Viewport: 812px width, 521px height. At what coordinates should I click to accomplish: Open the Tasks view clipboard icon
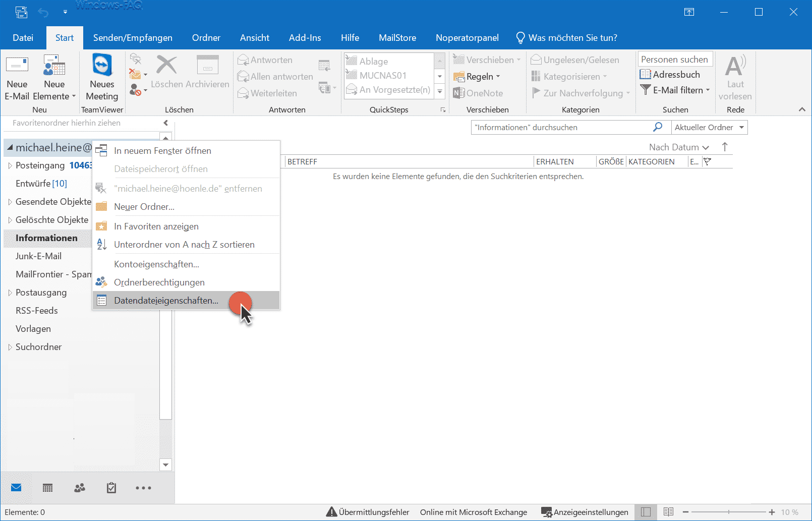point(111,488)
